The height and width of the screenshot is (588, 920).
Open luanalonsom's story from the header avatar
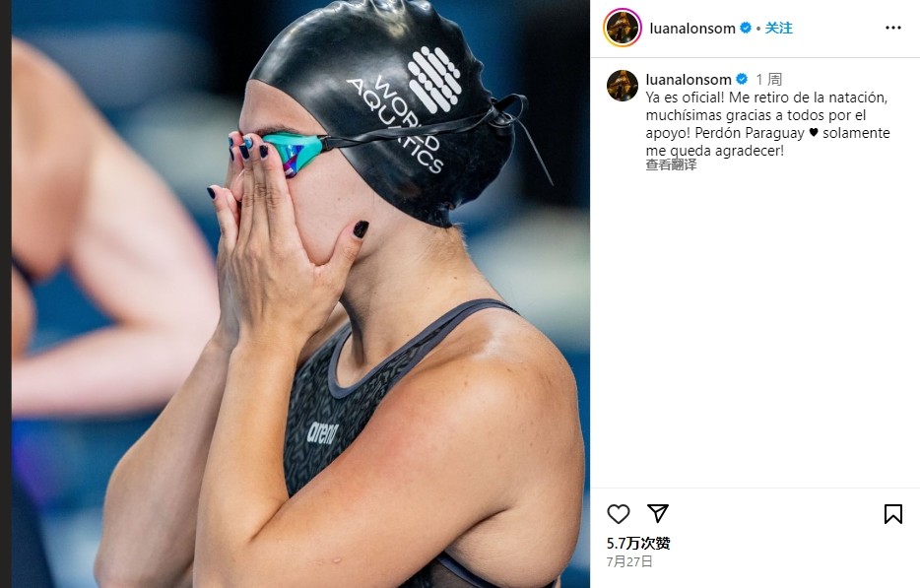pyautogui.click(x=623, y=28)
